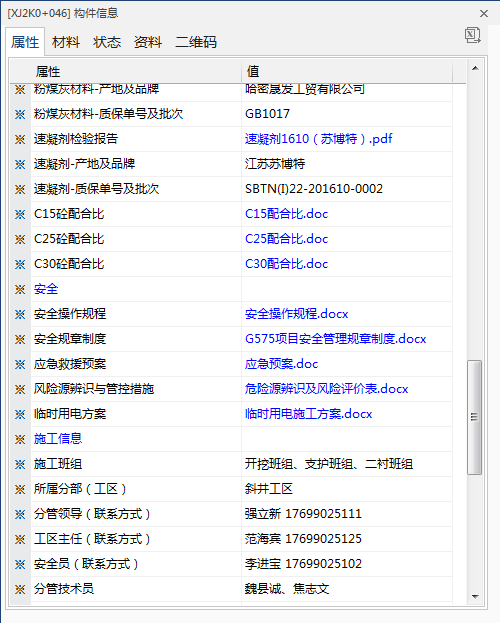Select the 风险源辨识与管控措施 property name
The image size is (500, 623).
[x=94, y=389]
